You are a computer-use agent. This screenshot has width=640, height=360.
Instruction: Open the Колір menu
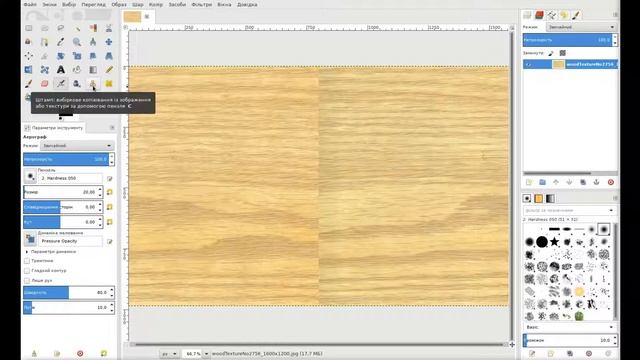pyautogui.click(x=156, y=4)
